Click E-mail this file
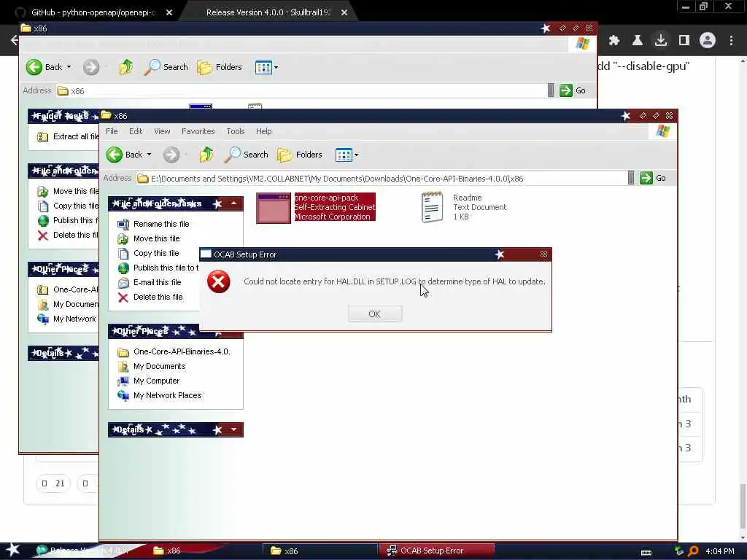This screenshot has width=747, height=560. [x=158, y=282]
